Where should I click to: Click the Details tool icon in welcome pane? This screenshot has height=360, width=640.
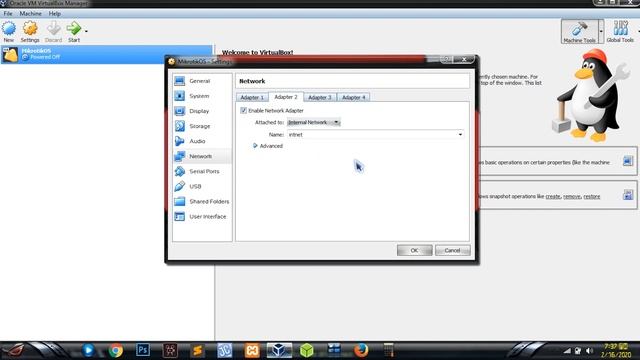[x=628, y=161]
